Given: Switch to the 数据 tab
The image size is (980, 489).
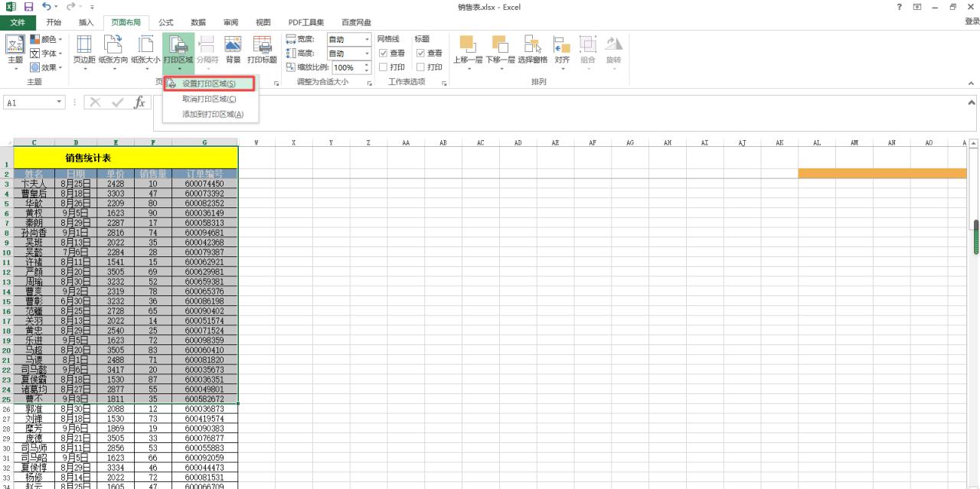Looking at the screenshot, I should pos(198,22).
